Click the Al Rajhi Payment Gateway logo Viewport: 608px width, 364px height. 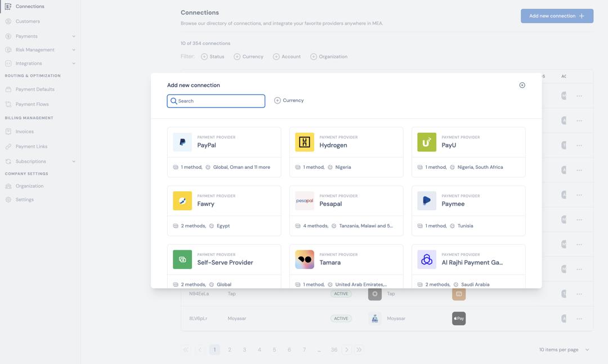click(x=427, y=259)
